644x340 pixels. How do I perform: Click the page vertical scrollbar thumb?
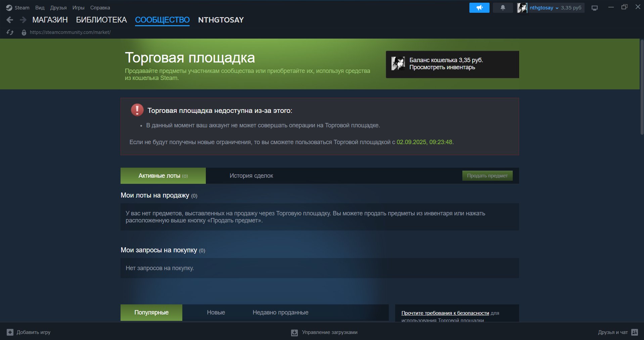[642, 87]
